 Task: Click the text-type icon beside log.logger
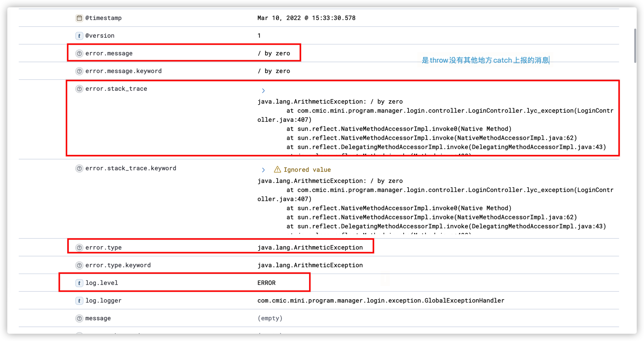pos(79,301)
